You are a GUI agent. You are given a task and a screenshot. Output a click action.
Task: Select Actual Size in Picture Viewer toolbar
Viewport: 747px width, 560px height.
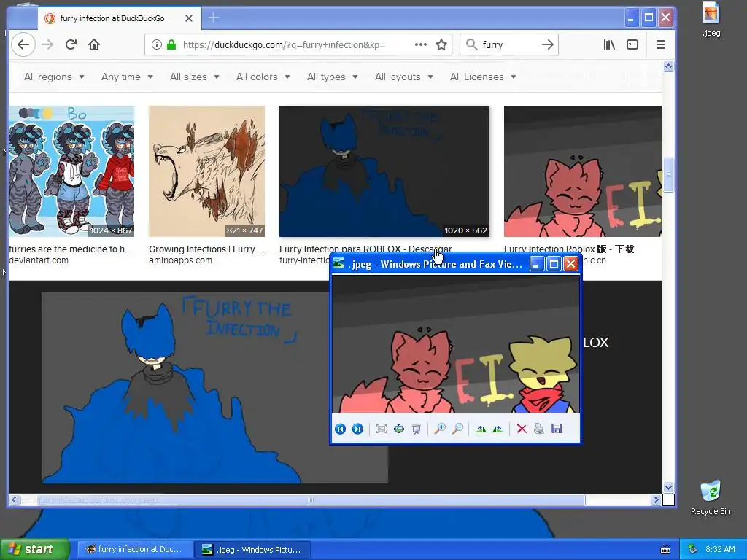click(x=399, y=429)
